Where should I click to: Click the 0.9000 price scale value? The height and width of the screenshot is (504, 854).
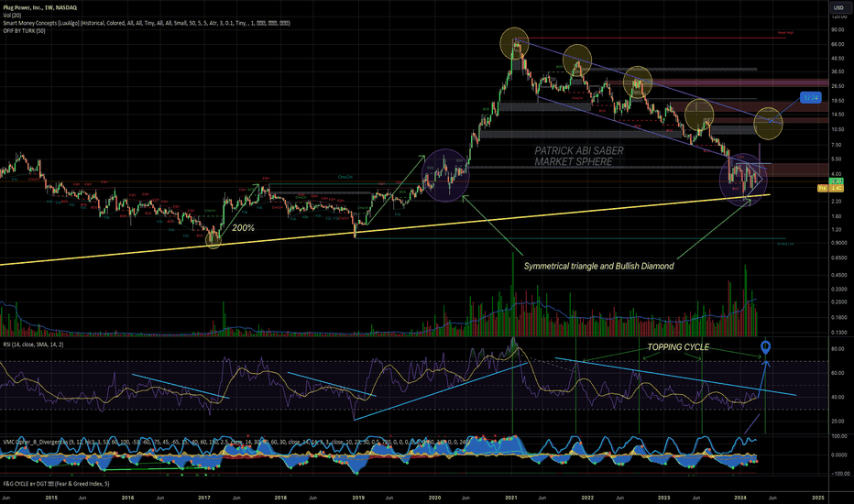pyautogui.click(x=838, y=243)
